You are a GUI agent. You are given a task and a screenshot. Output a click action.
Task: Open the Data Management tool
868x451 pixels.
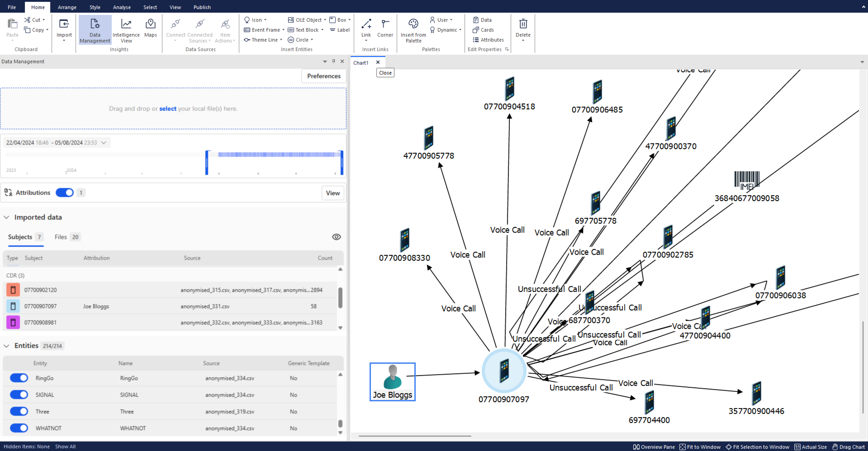(95, 30)
